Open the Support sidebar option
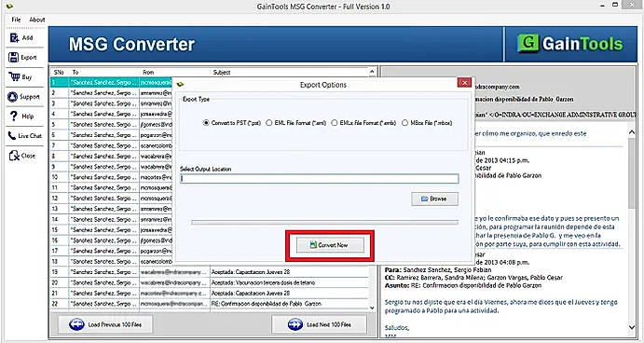The image size is (644, 343). point(24,97)
